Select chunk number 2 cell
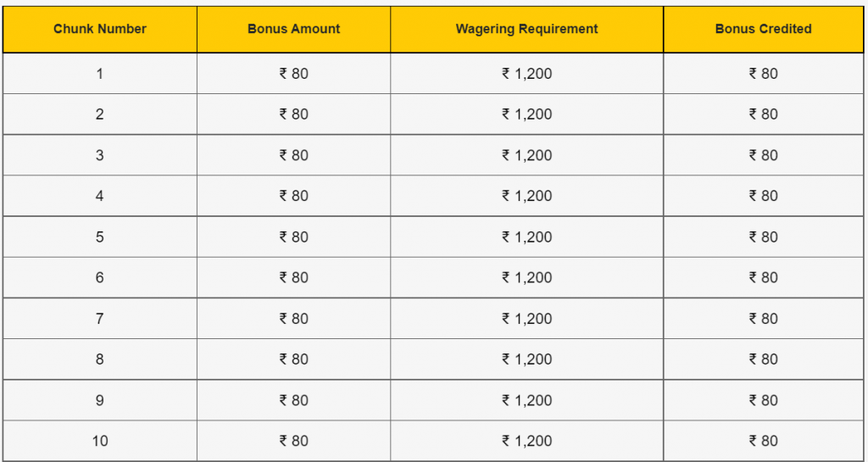 coord(100,114)
